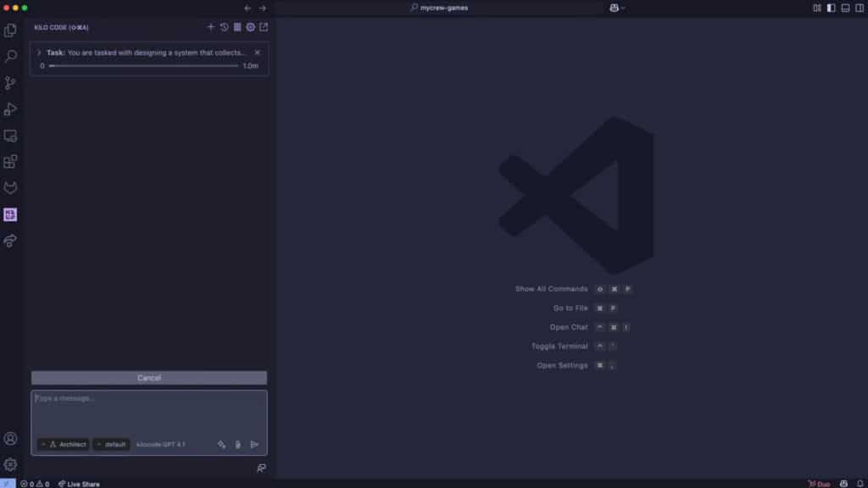Open the Architect mode dropdown
This screenshot has height=488, width=868.
point(64,444)
